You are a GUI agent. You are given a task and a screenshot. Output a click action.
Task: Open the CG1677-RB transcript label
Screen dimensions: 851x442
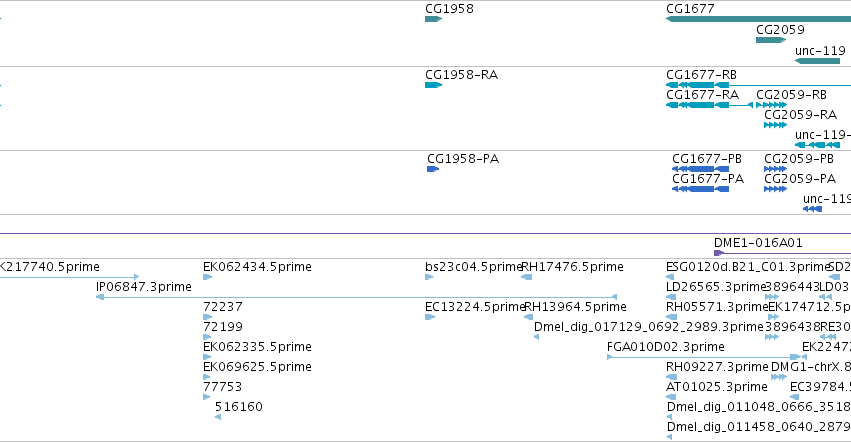pos(701,75)
